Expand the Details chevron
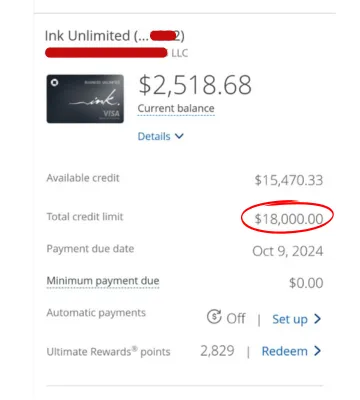Screen dimensions: 360x400 pyautogui.click(x=179, y=136)
